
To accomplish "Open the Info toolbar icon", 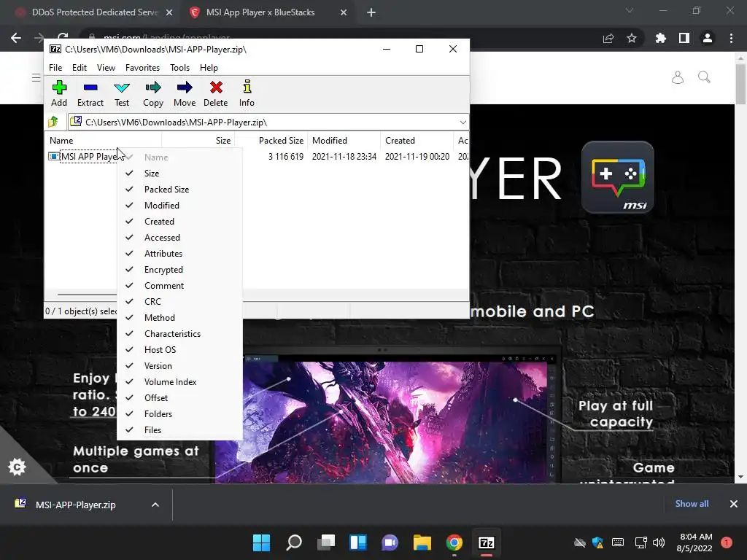I will pos(247,93).
